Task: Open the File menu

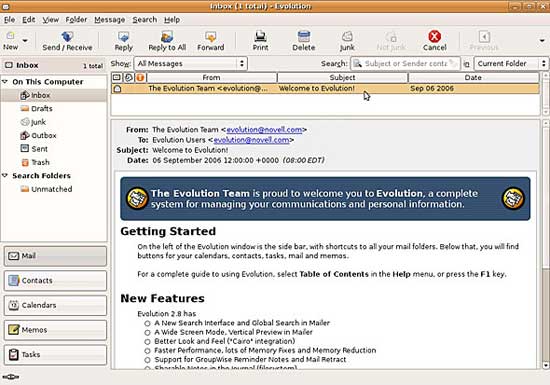Action: pos(9,20)
